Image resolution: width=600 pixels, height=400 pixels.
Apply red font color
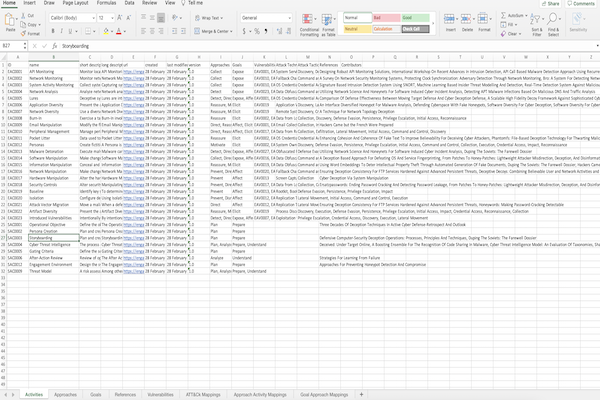119,31
